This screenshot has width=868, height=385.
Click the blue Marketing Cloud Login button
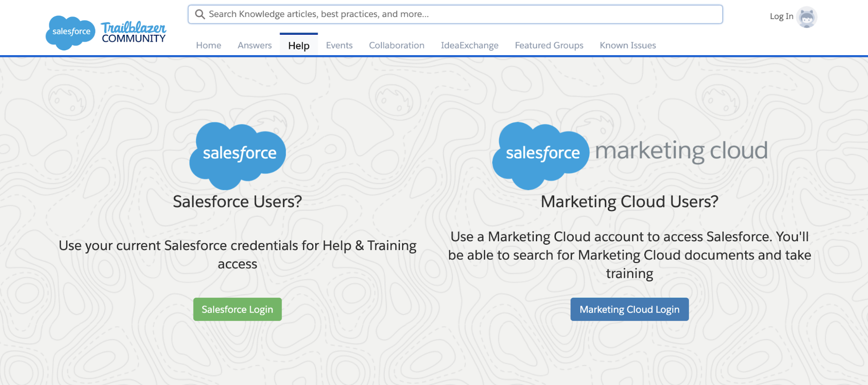tap(630, 309)
